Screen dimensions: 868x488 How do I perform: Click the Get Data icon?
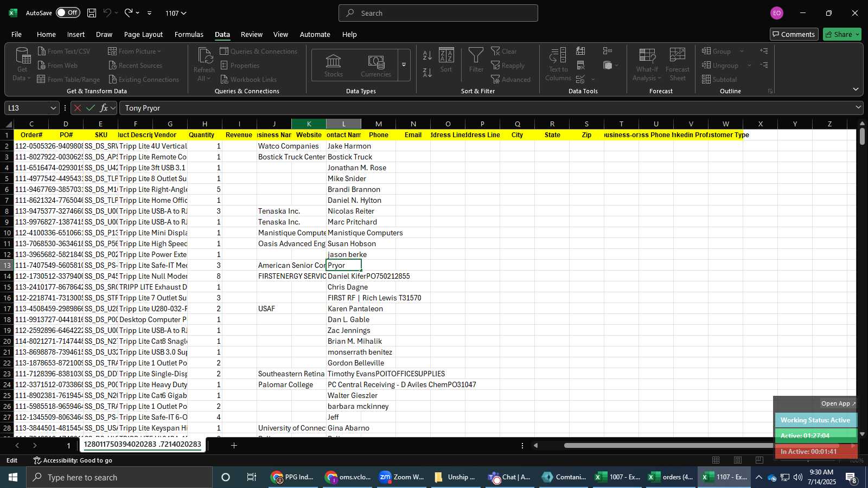[22, 55]
